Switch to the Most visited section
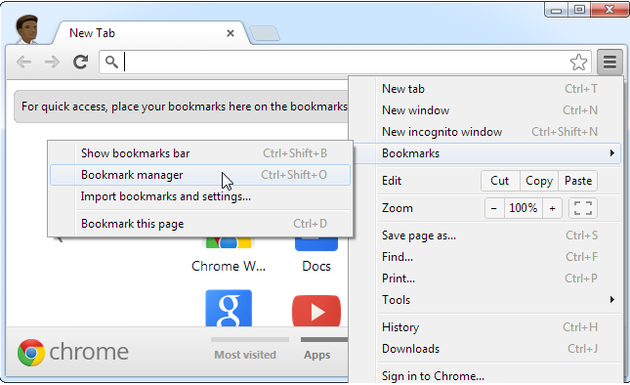630x385 pixels. [245, 354]
